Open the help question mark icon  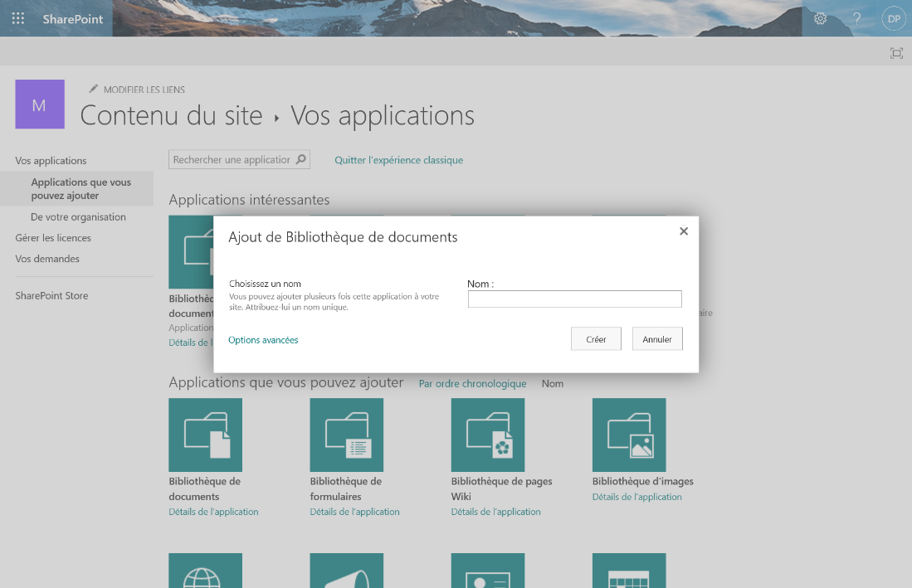856,18
